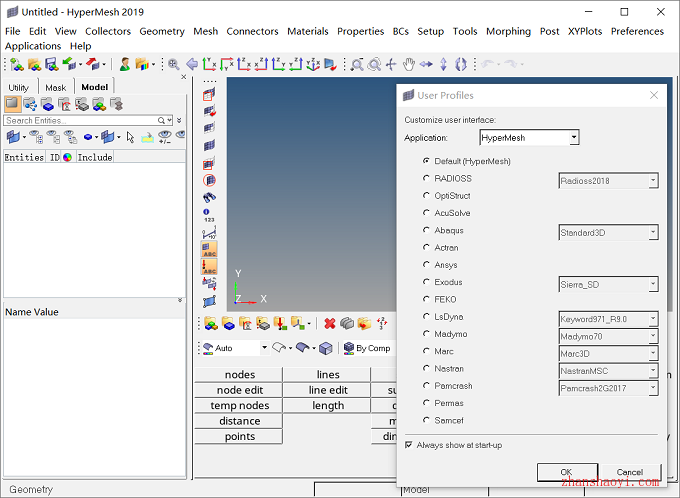Image resolution: width=680 pixels, height=498 pixels.
Task: Open the Application HyperMesh dropdown
Action: 573,138
